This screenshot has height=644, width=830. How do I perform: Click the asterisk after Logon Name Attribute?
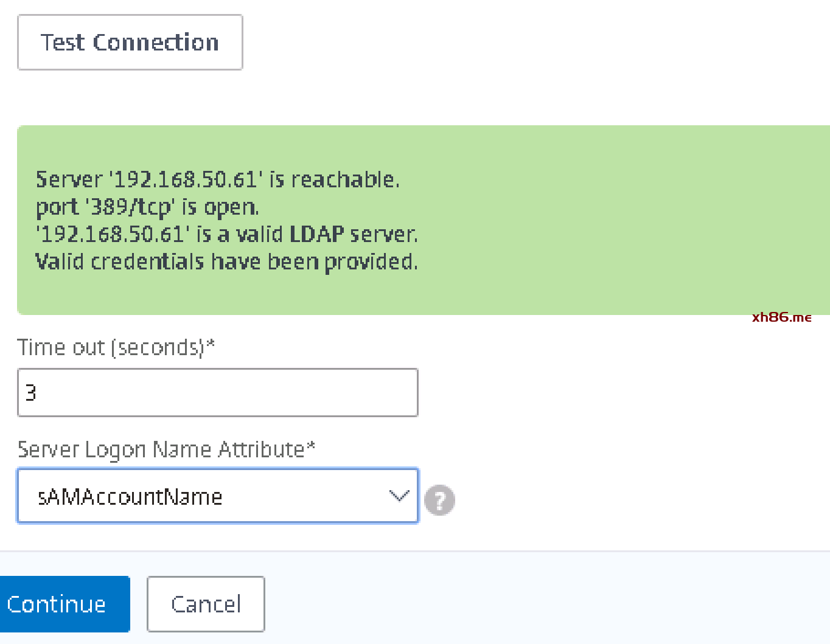point(311,446)
